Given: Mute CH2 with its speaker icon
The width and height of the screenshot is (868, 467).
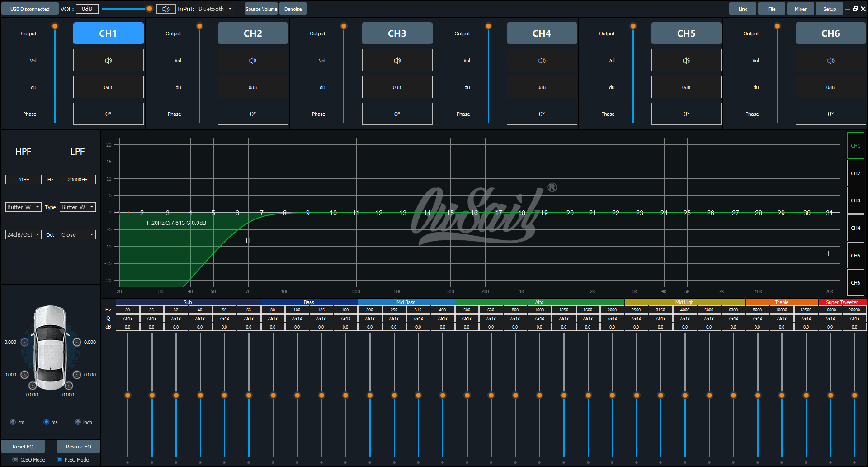Looking at the screenshot, I should (x=253, y=61).
